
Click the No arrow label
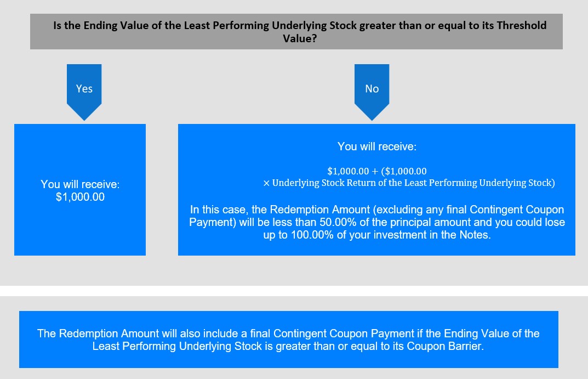tap(372, 89)
